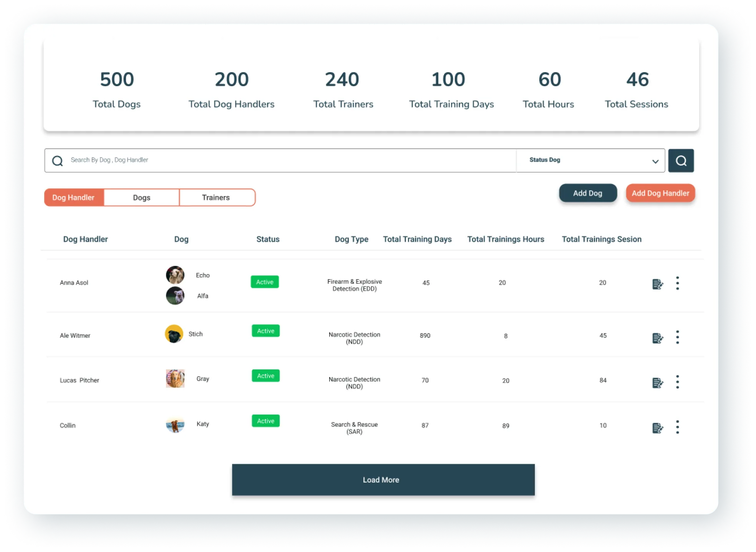Click edit note icon for Anna Asol
The width and height of the screenshot is (756, 552).
[x=657, y=284]
